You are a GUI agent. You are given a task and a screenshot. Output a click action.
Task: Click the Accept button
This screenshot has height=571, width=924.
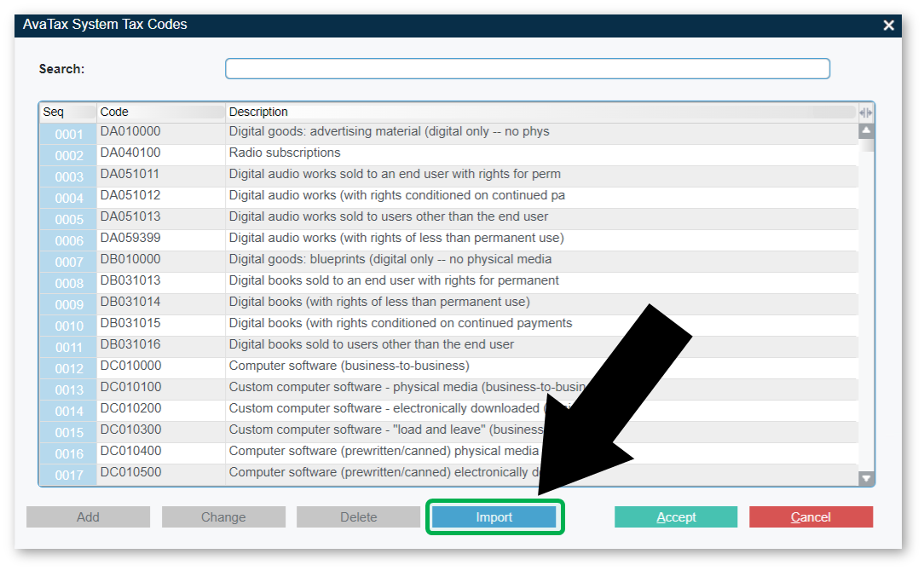point(676,517)
